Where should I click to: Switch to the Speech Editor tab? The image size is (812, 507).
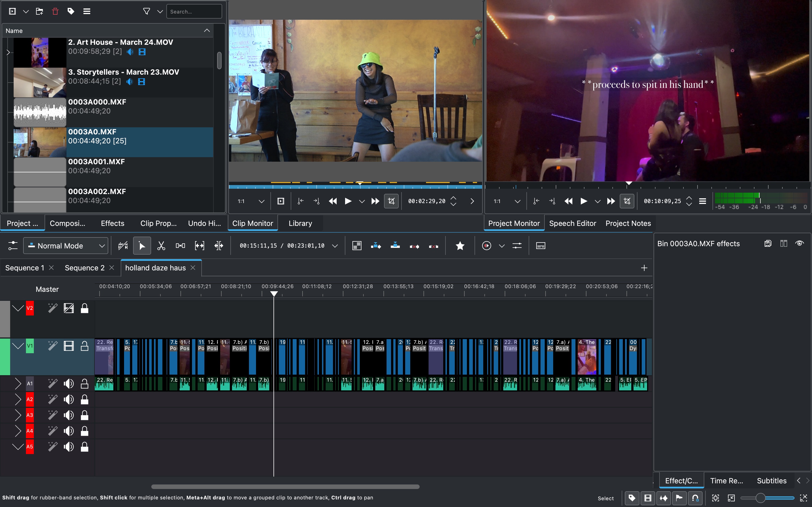click(572, 223)
